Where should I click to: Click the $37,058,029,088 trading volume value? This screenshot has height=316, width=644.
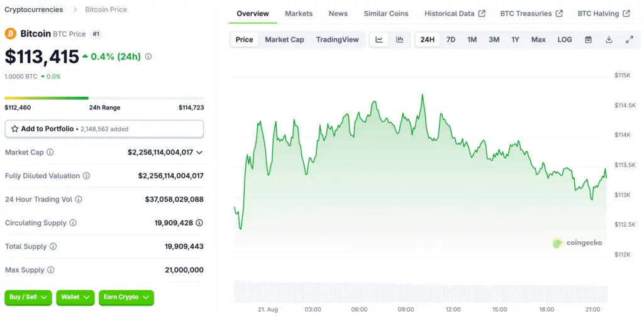pos(174,199)
